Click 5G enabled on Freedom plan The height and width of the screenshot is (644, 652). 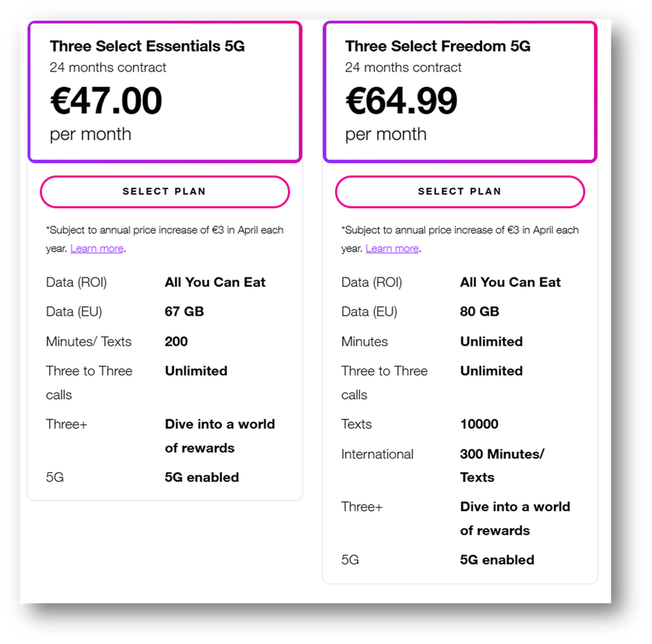497,560
